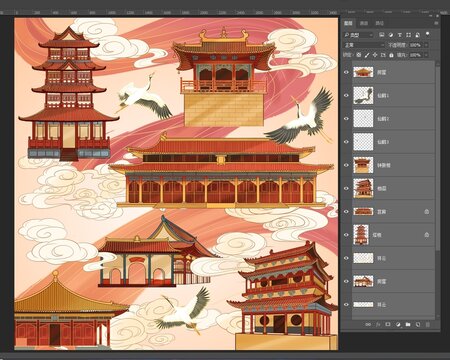Hide the 塔楼 layer

pos(346,235)
